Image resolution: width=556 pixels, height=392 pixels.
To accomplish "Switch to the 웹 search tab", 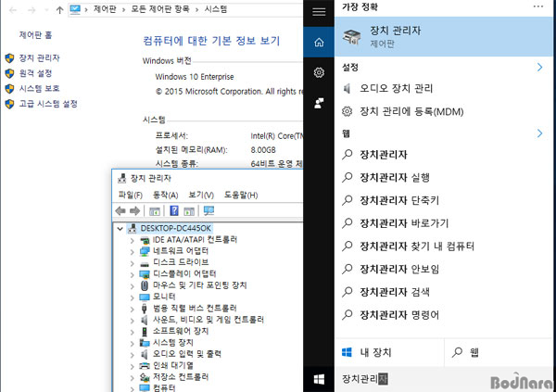I will click(x=500, y=352).
